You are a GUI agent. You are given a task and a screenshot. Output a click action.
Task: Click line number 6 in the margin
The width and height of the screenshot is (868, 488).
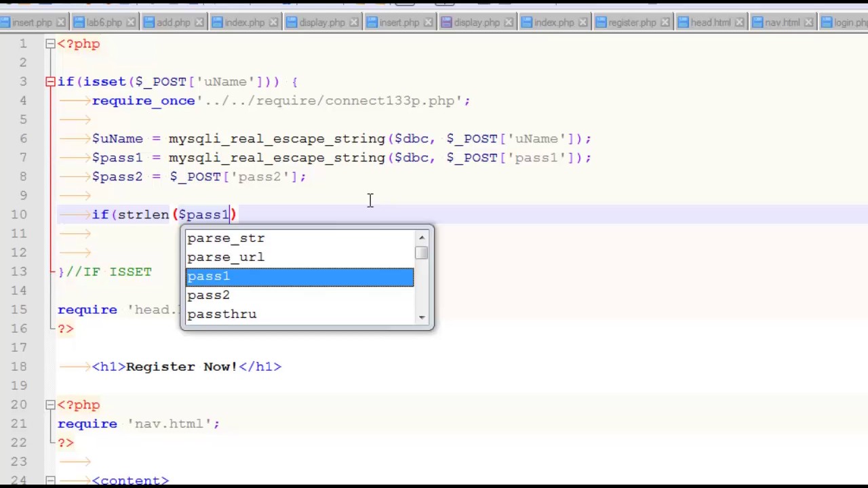24,138
